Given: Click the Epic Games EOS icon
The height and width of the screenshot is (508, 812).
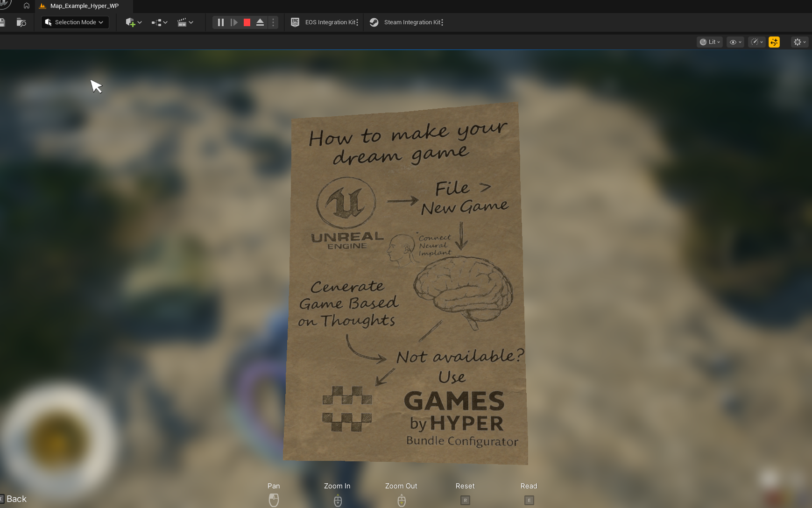Looking at the screenshot, I should [295, 22].
